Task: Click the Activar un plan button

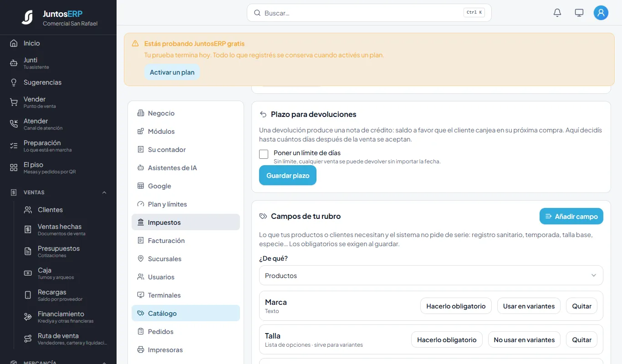Action: [172, 72]
